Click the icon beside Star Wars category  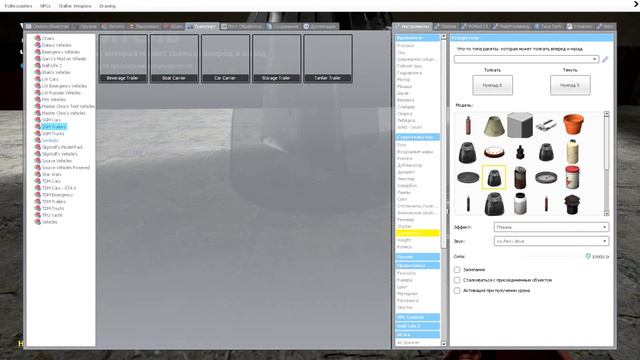(38, 174)
